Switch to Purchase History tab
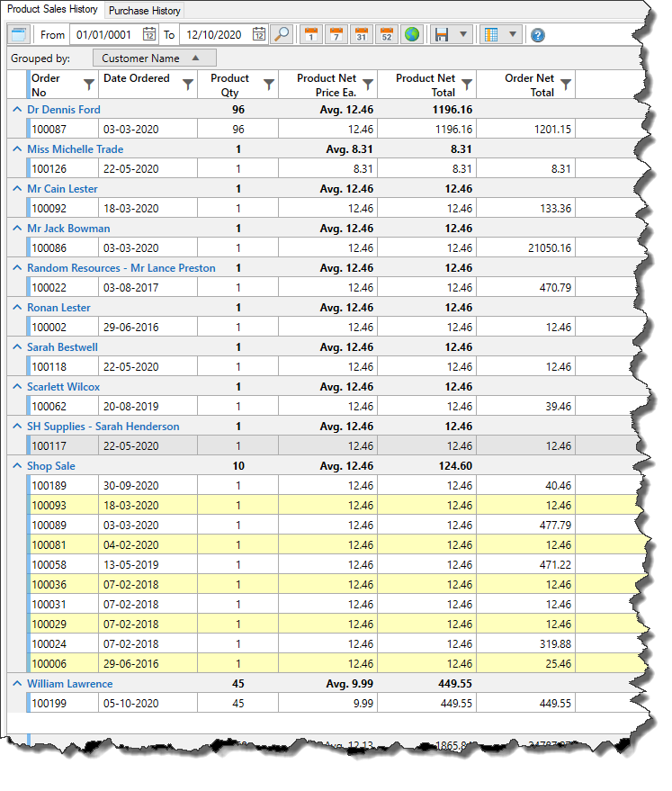Screen dimensions: 672x791 click(x=145, y=11)
